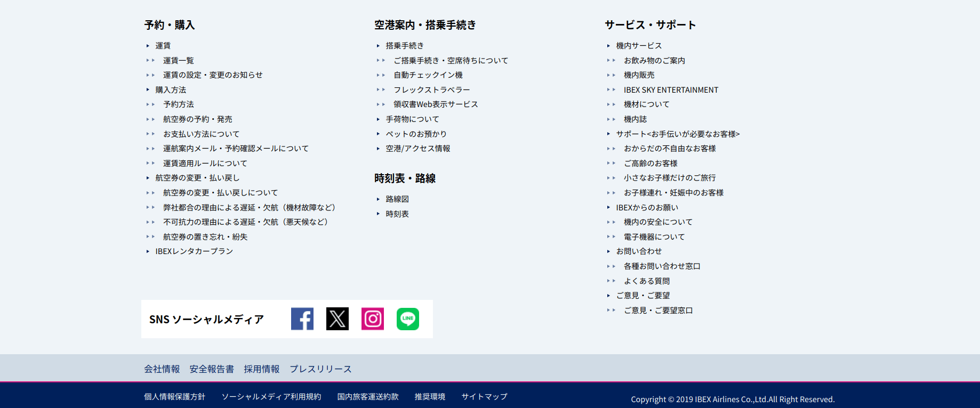980x408 pixels.
Task: Open 採用情報 in footer navigation
Action: coord(262,369)
